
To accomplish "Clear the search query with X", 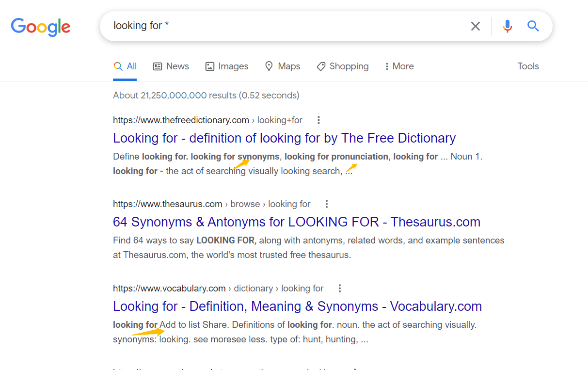I will point(476,26).
